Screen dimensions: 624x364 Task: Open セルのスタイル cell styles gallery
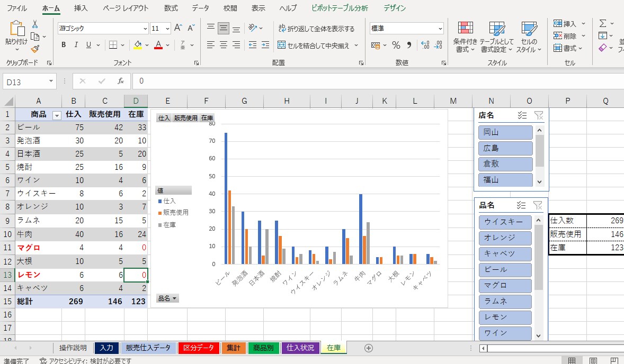529,37
